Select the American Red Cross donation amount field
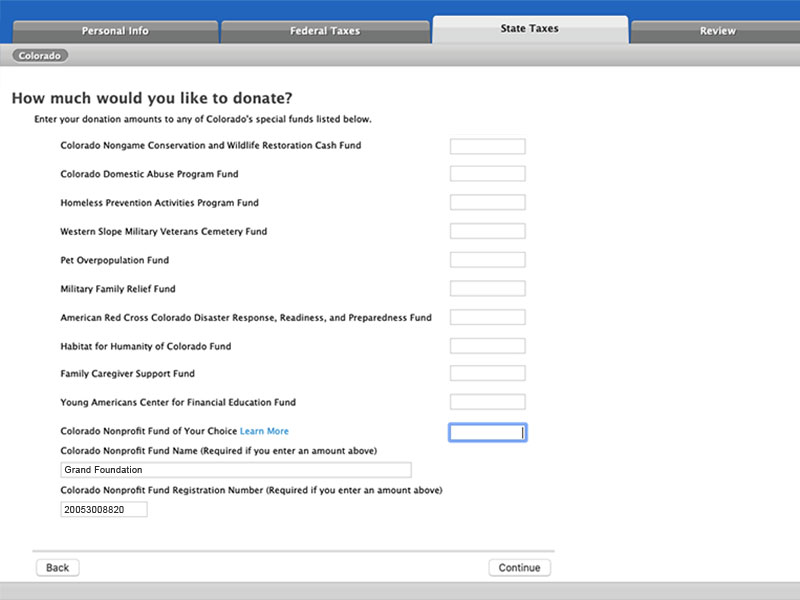Viewport: 800px width, 600px height. [487, 318]
